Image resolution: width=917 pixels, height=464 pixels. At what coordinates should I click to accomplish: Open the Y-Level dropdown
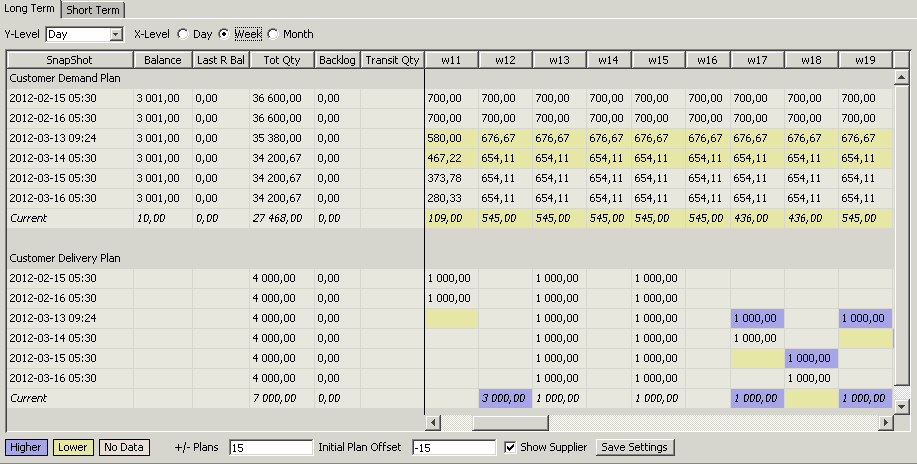click(x=116, y=35)
